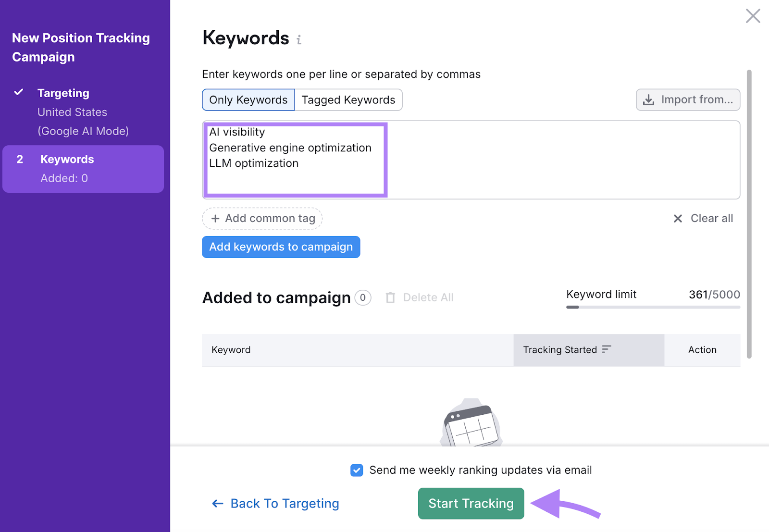Click the back arrow to Targeting
The height and width of the screenshot is (532, 769).
218,504
